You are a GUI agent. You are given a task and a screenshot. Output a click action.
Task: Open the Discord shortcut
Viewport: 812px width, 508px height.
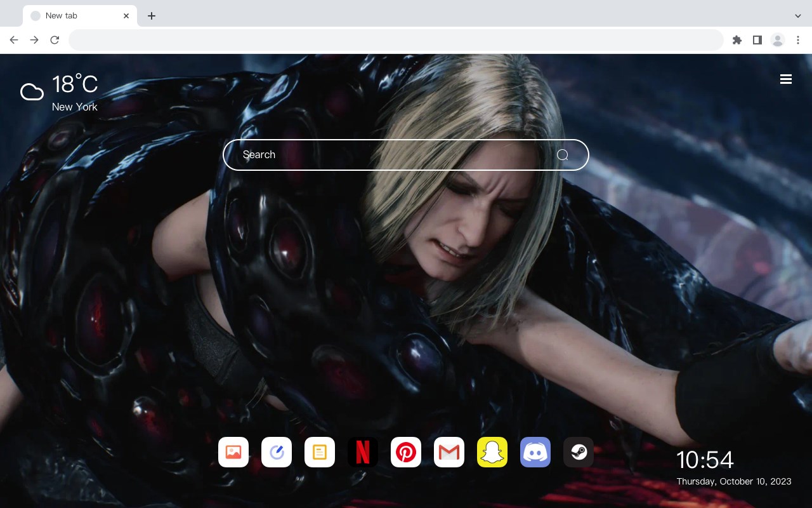535,452
